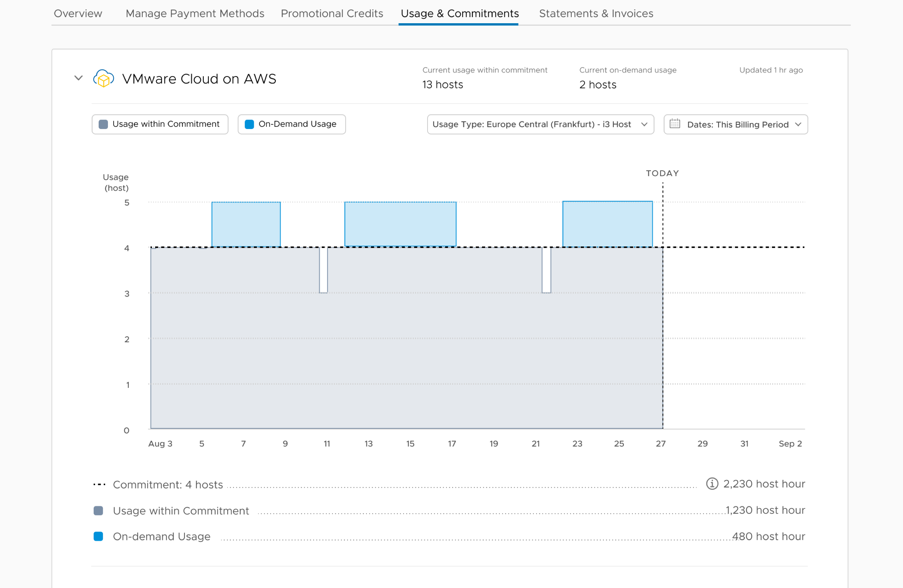903x588 pixels.
Task: Click the 'Updated 1 hr ago' text
Action: coord(771,70)
